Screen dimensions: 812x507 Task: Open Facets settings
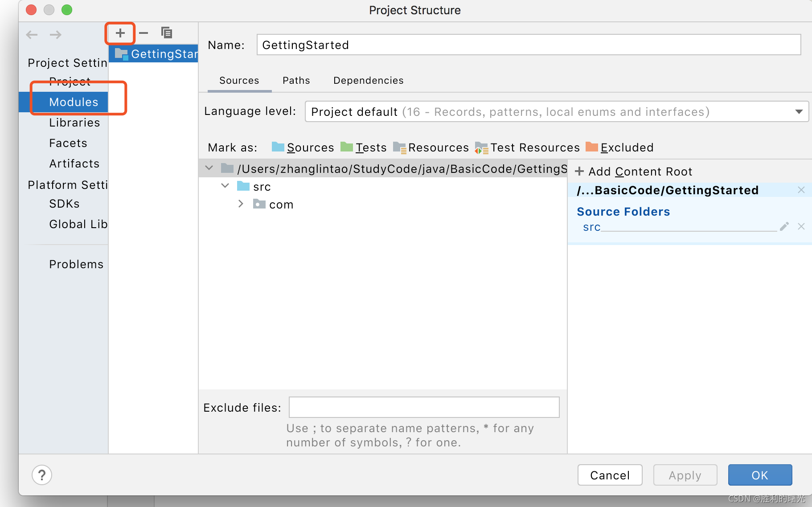(68, 143)
